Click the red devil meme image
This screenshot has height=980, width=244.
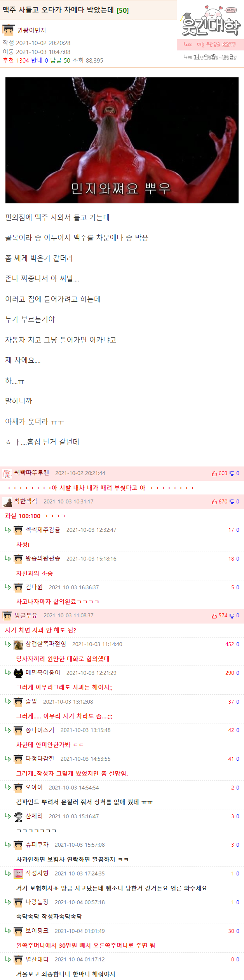point(122,140)
